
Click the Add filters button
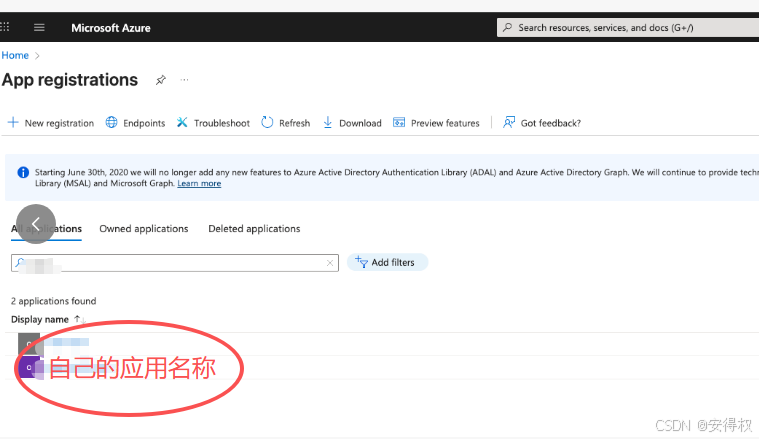tap(387, 262)
